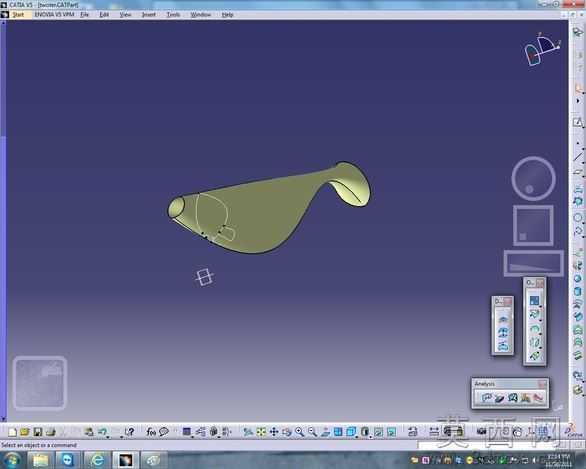Open the Start menu in menu bar
Screen dimensions: 586x469
pyautogui.click(x=18, y=15)
